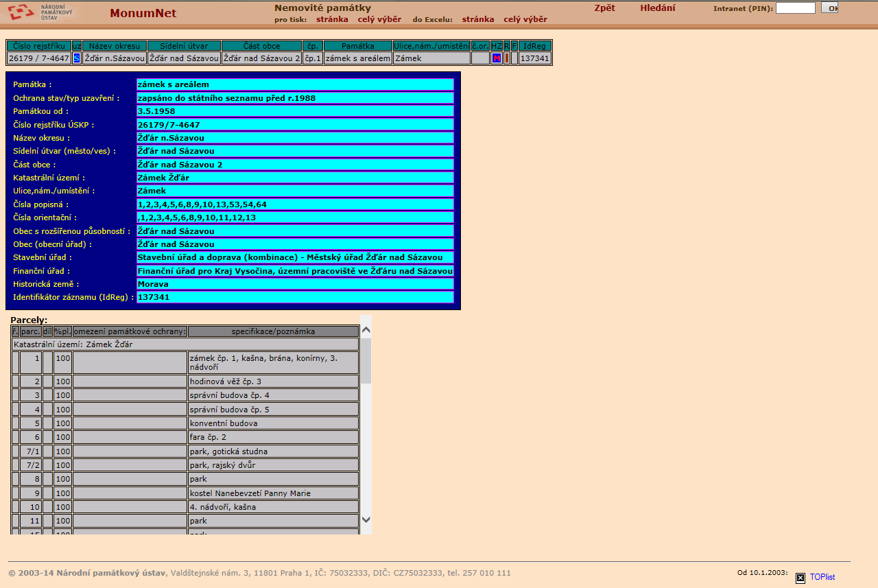The height and width of the screenshot is (588, 878).
Task: Select the Památkou od value 3.5.1958
Action: click(x=295, y=111)
